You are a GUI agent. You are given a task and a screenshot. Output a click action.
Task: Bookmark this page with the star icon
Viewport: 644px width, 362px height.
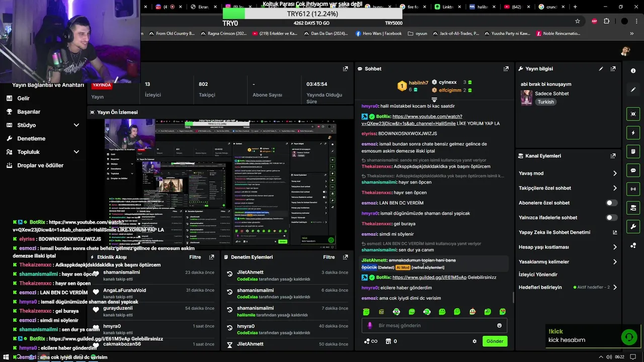(578, 21)
